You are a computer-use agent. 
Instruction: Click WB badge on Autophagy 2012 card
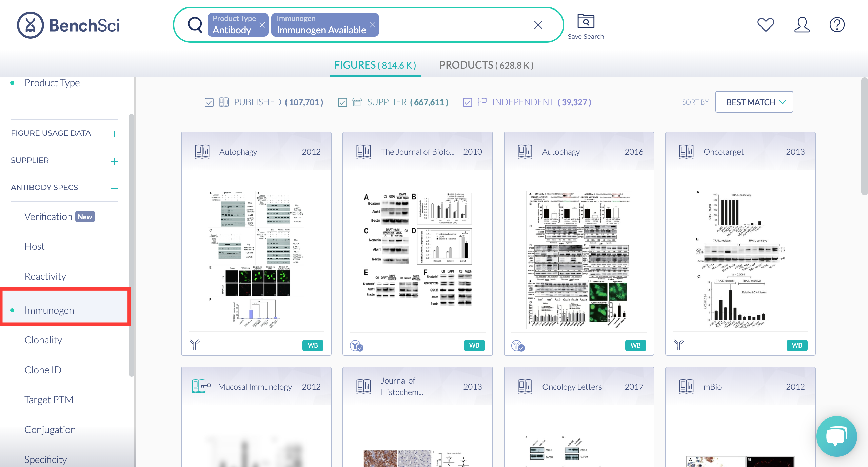[x=313, y=345]
